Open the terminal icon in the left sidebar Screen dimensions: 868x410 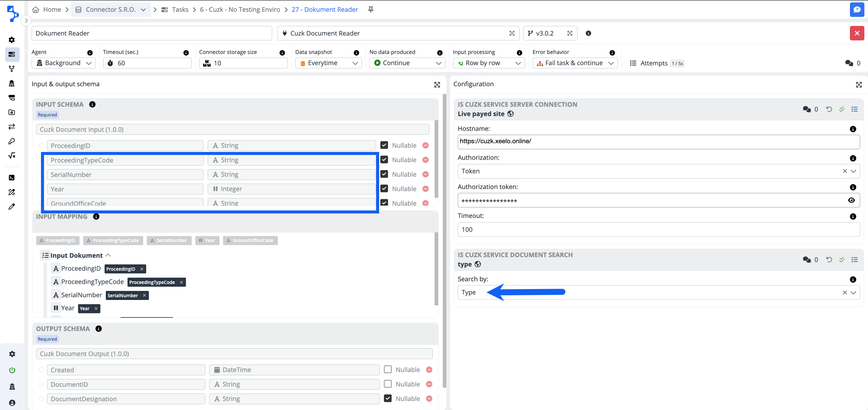point(12,177)
